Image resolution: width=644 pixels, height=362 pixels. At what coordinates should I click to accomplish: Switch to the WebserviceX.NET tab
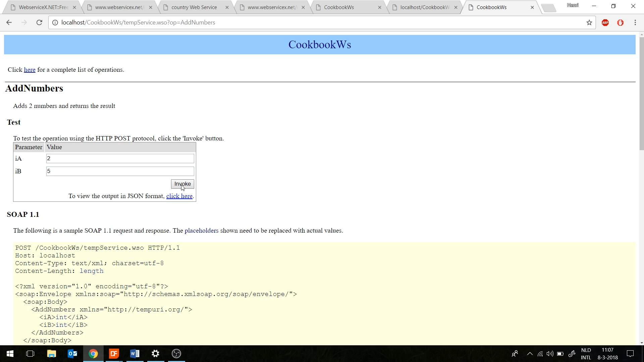click(x=43, y=7)
